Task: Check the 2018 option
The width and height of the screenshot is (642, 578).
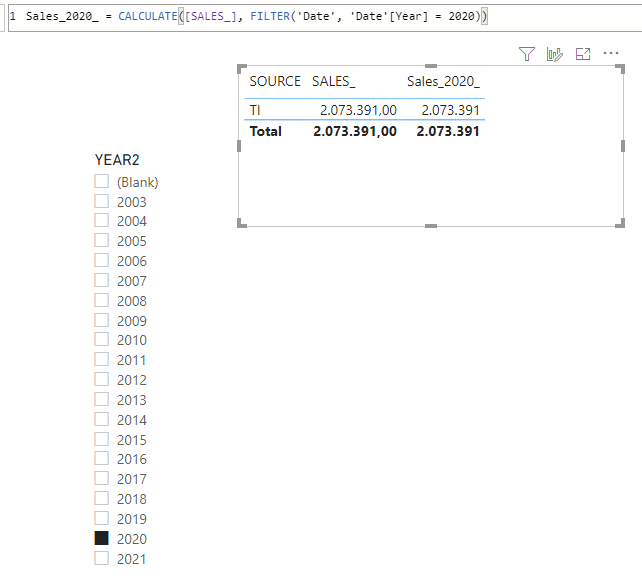Action: tap(102, 498)
